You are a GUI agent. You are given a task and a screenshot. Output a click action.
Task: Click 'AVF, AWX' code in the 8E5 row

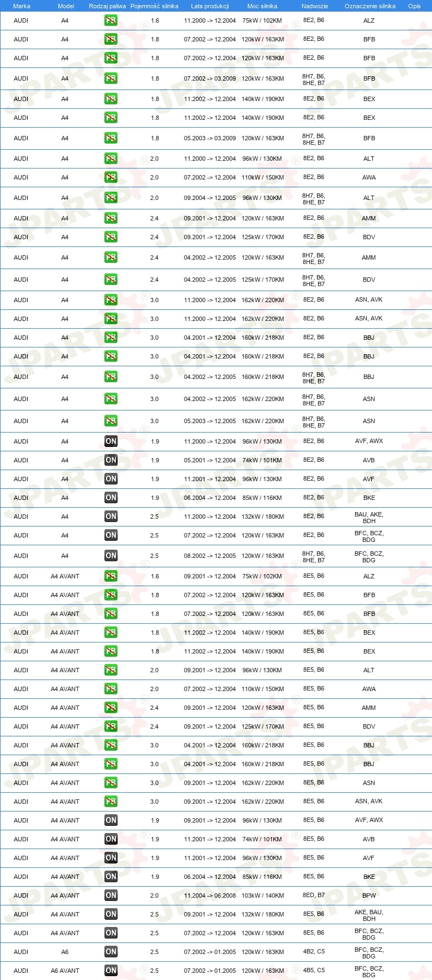pos(369,820)
